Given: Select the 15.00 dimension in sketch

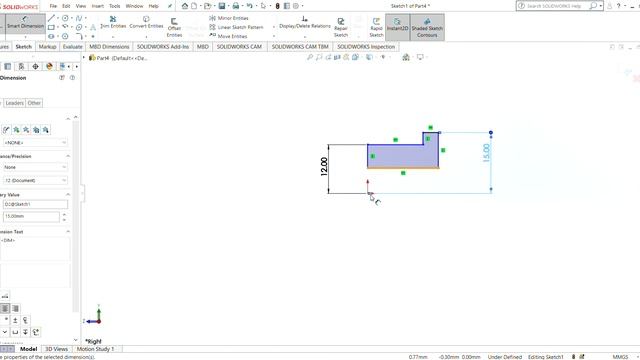Looking at the screenshot, I should [x=486, y=153].
